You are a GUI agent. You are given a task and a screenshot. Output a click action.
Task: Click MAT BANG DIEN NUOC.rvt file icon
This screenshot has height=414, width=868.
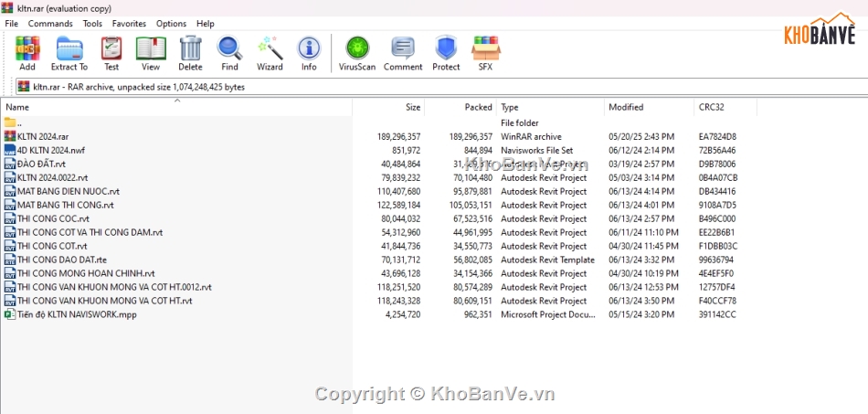[9, 191]
